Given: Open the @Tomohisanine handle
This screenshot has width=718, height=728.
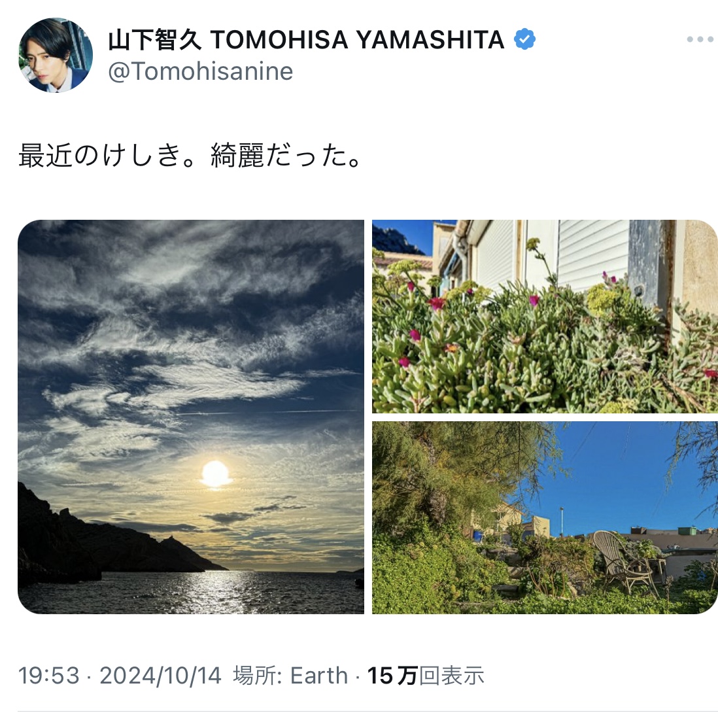Looking at the screenshot, I should pos(201,71).
